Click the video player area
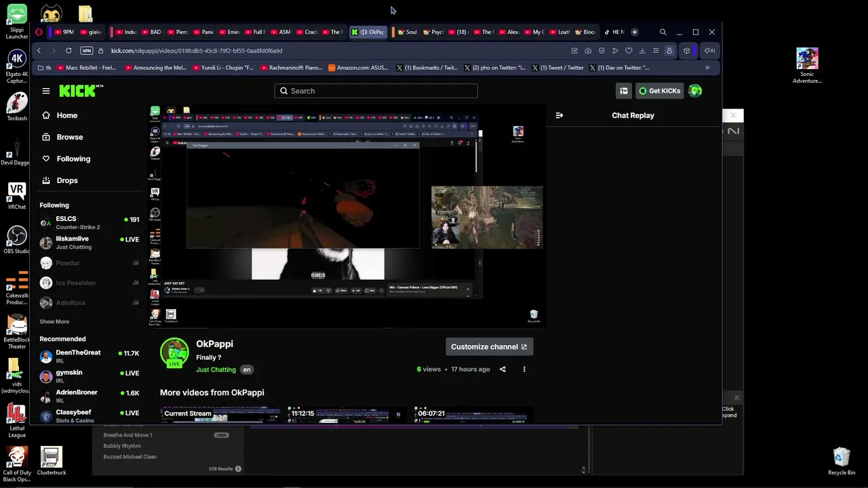 tap(347, 216)
